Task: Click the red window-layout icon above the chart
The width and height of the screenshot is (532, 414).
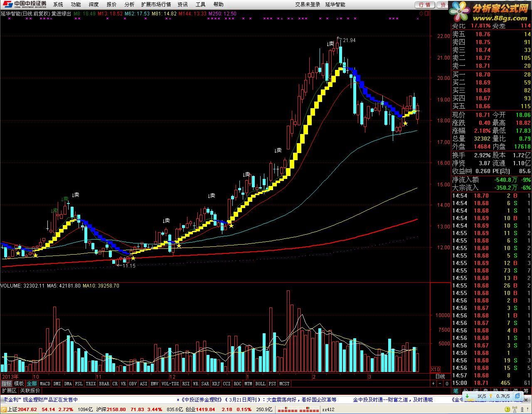Action: [426, 13]
